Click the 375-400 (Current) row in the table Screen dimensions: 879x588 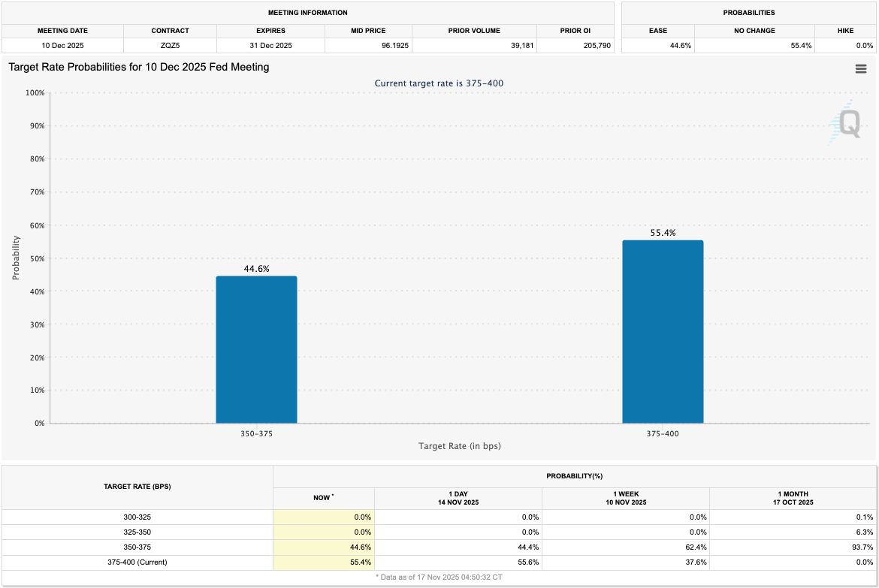click(x=137, y=562)
